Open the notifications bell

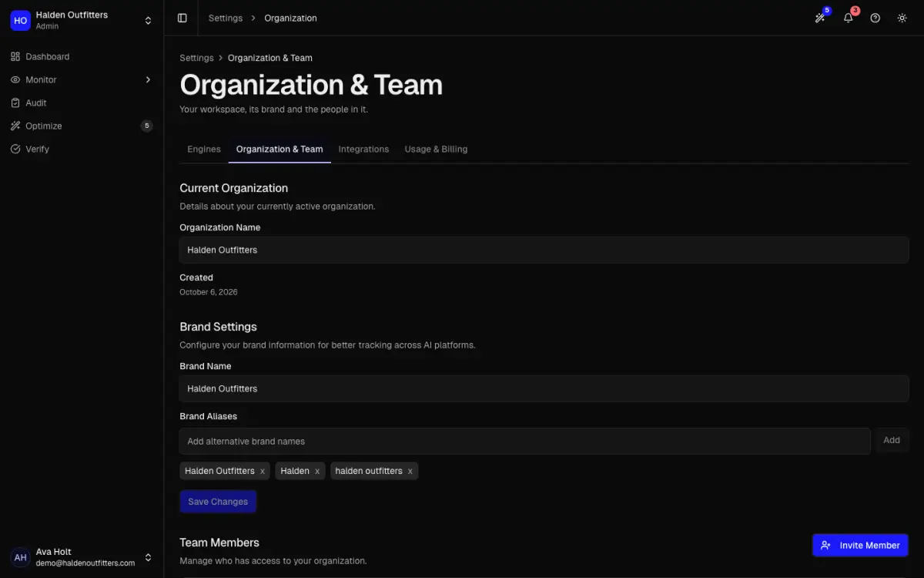coord(848,18)
